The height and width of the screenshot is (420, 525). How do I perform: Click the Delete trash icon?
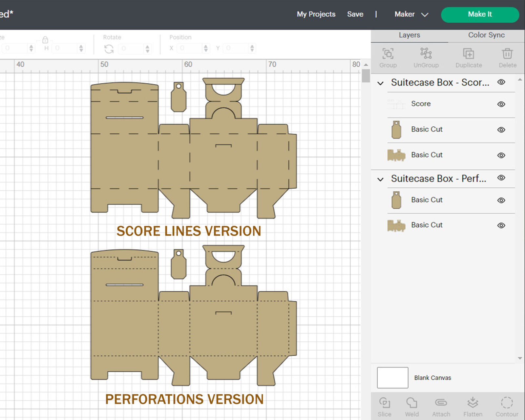tap(507, 53)
